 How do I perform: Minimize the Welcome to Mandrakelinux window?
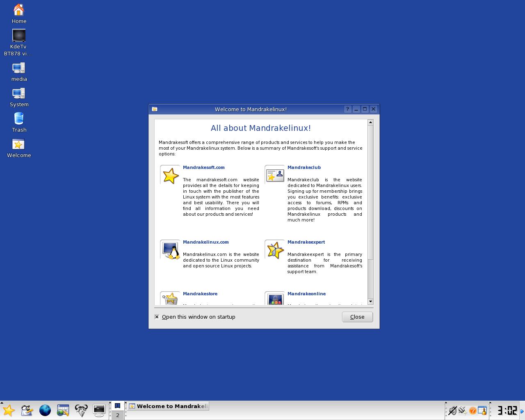[356, 109]
